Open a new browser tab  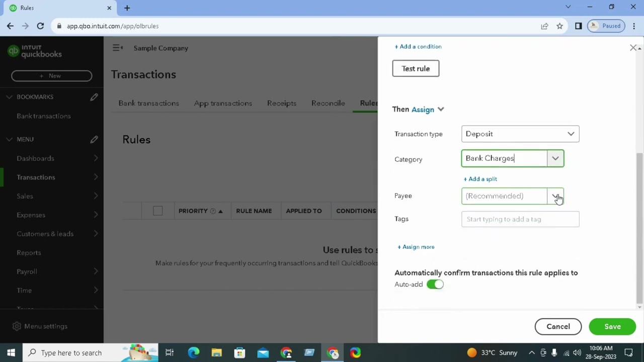[x=127, y=8]
